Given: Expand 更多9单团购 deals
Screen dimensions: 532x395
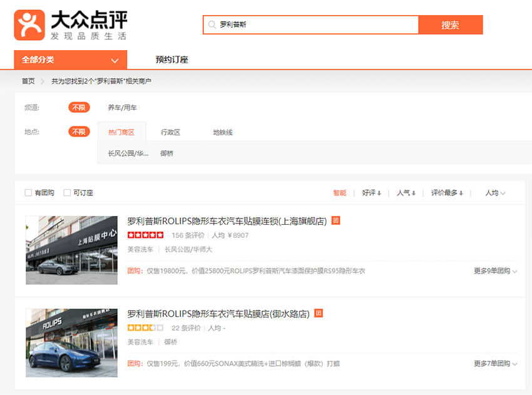Looking at the screenshot, I should click(x=495, y=271).
